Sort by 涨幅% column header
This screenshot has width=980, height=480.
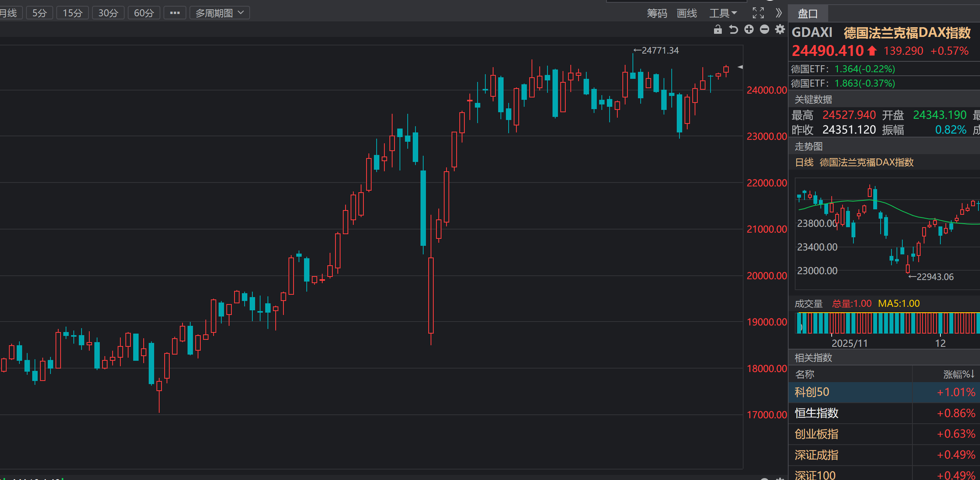pos(959,374)
